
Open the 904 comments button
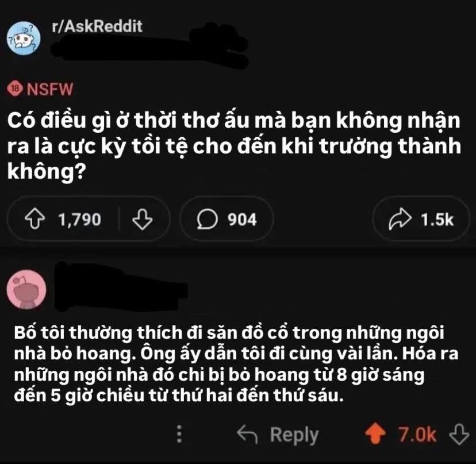tap(227, 219)
